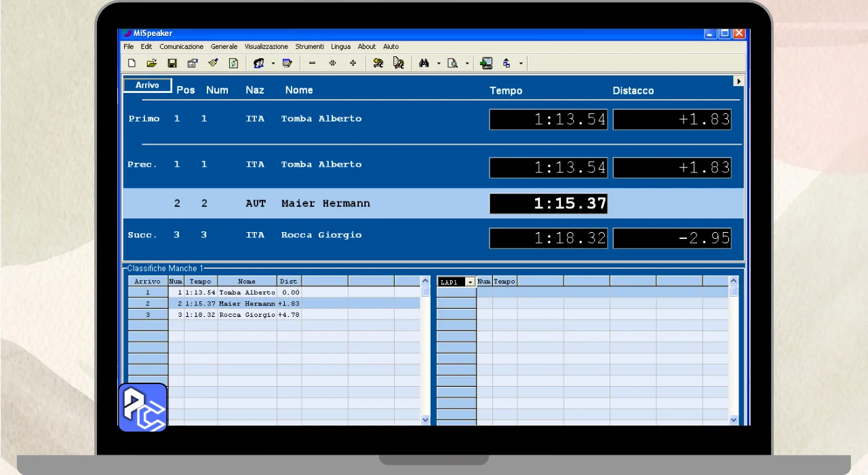
Task: Open the dropdown arrow beside people icon
Action: 273,64
